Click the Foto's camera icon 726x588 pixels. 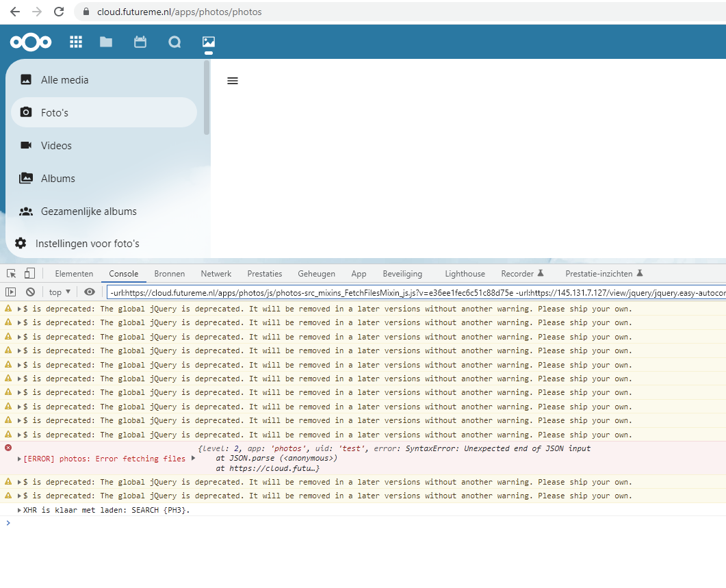point(26,112)
